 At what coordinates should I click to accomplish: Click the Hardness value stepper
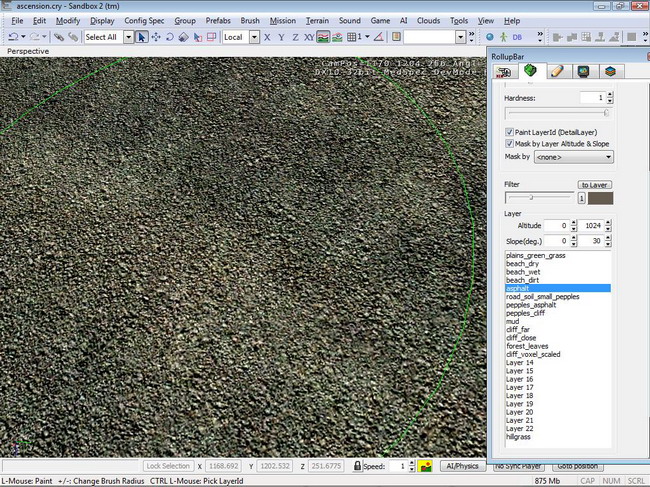(x=610, y=98)
